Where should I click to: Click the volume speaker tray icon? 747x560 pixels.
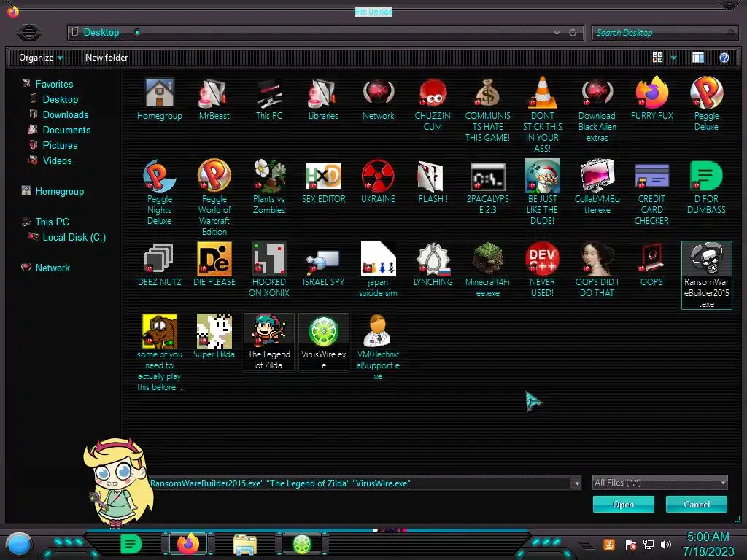(x=665, y=544)
